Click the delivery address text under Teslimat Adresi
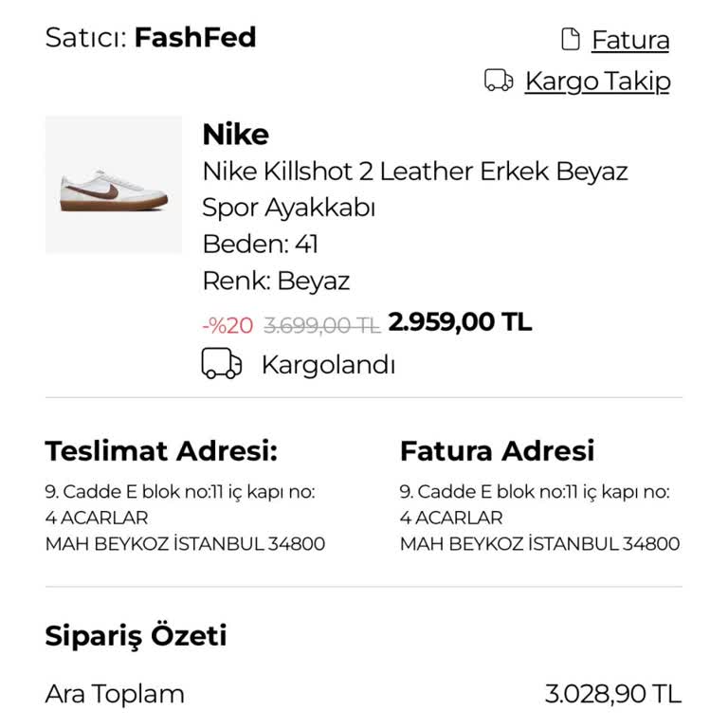This screenshot has height=728, width=728. coord(185,518)
